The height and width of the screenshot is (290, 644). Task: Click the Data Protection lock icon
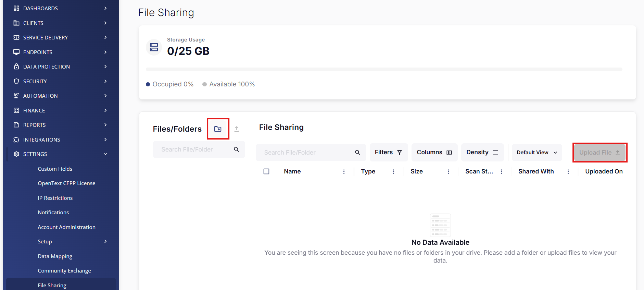coord(16,67)
